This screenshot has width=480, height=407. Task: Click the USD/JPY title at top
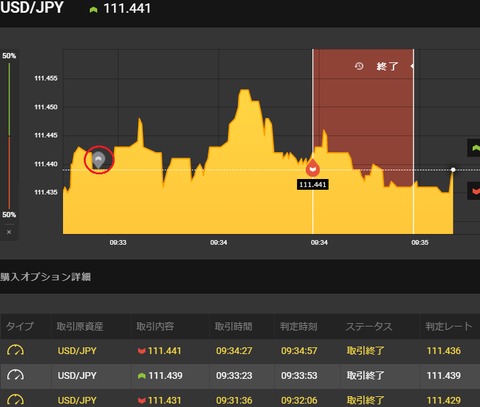pos(32,8)
